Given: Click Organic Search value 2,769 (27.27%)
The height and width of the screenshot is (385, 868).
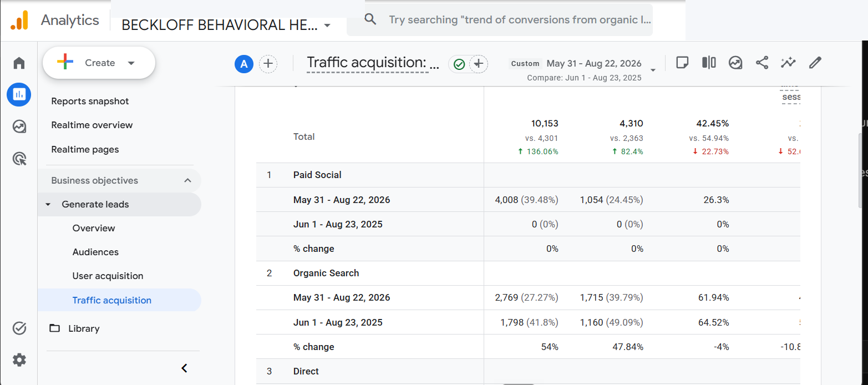Looking at the screenshot, I should (526, 297).
